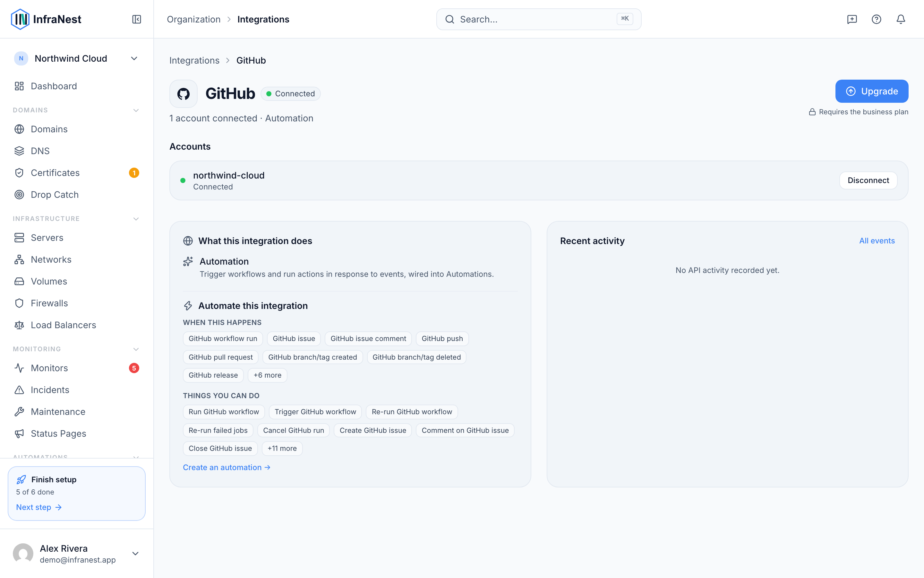Screen dimensions: 924x578
Task: Select the Re-run failed jobs chip
Action: tap(218, 430)
